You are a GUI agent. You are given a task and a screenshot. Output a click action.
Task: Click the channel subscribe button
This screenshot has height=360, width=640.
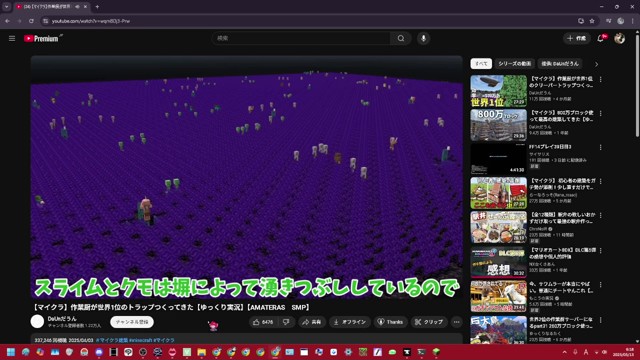coord(132,322)
